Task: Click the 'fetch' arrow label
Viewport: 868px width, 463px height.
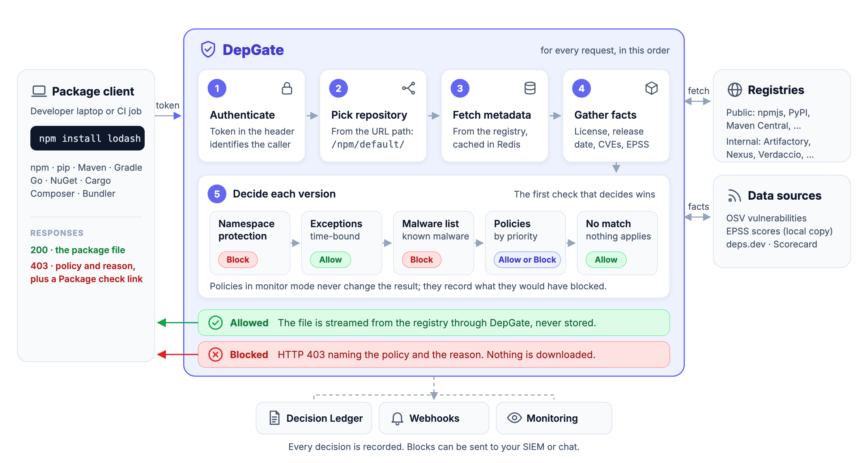Action: 698,91
